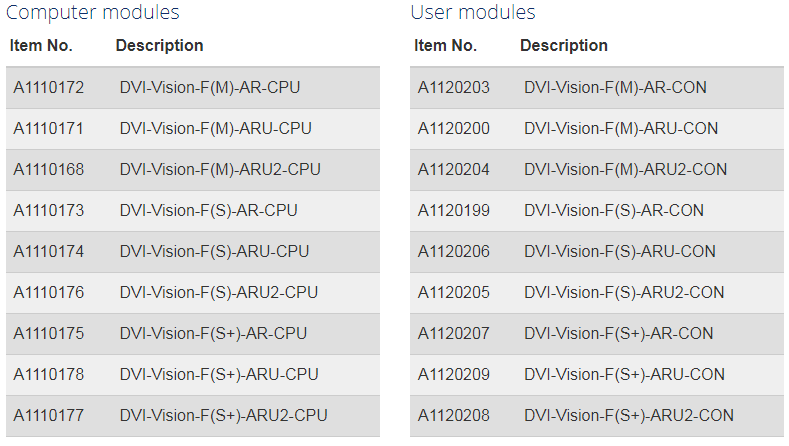Click the User modules heading
Image resolution: width=789 pixels, height=446 pixels.
[472, 12]
